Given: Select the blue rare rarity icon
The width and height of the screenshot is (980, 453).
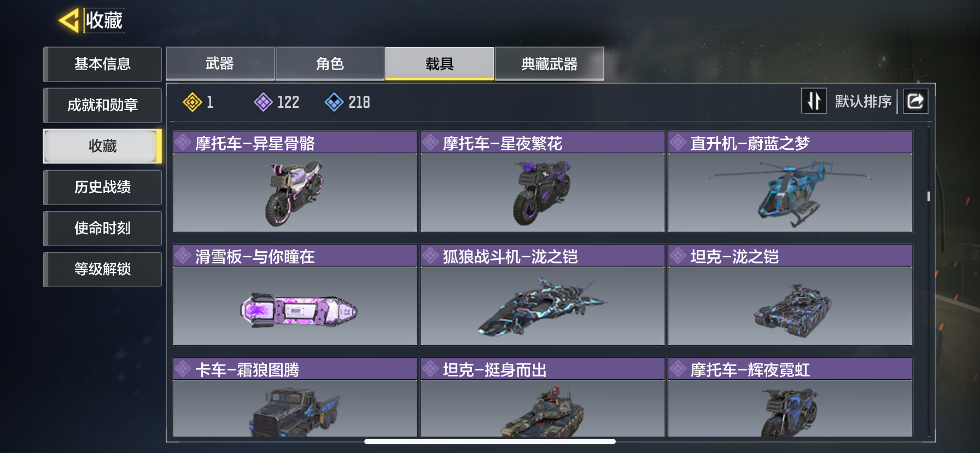Looking at the screenshot, I should coord(334,102).
